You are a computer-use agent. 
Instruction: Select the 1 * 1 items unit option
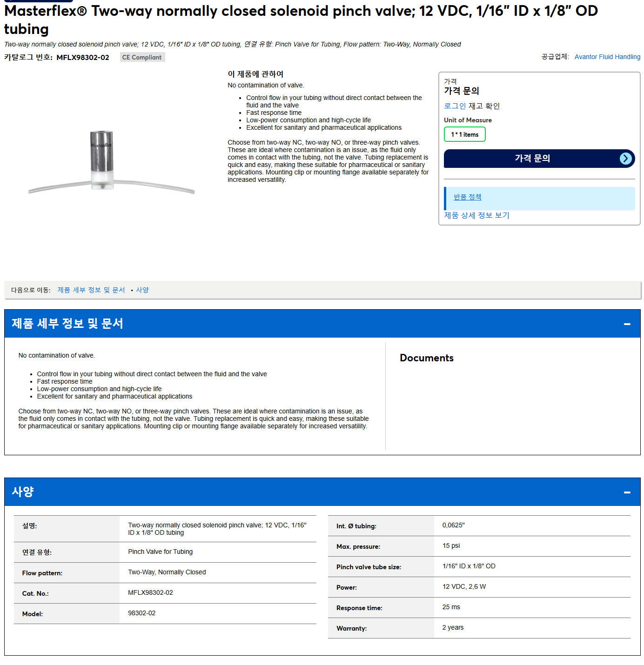(x=464, y=134)
